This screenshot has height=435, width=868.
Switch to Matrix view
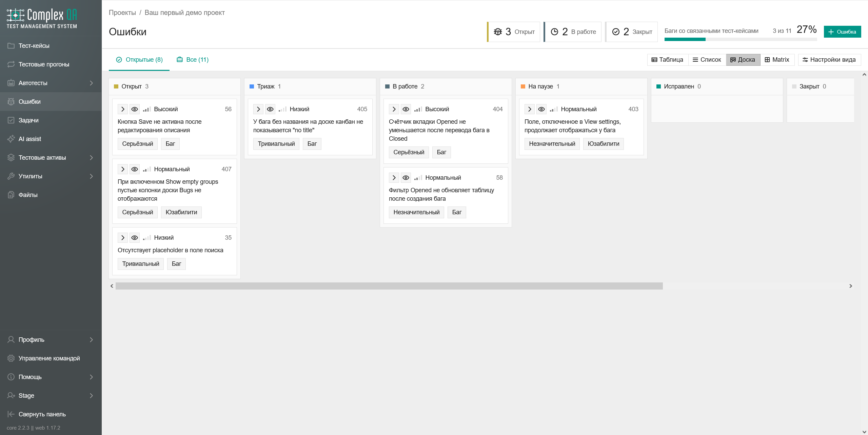click(x=777, y=60)
